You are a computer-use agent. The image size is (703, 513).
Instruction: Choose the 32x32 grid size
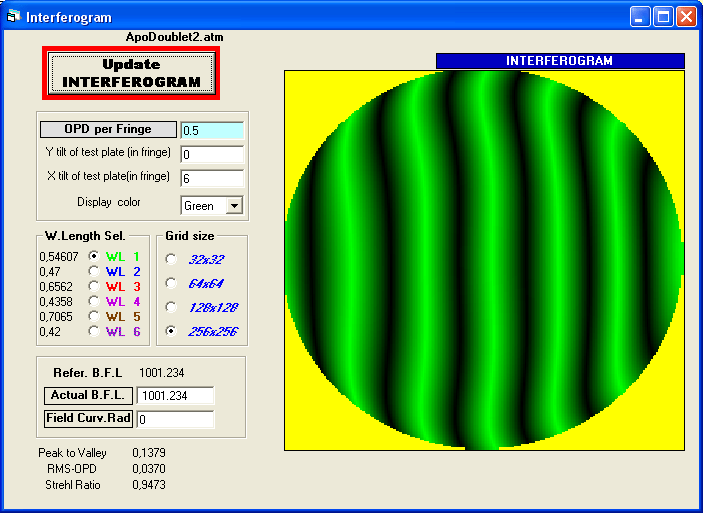[x=171, y=259]
